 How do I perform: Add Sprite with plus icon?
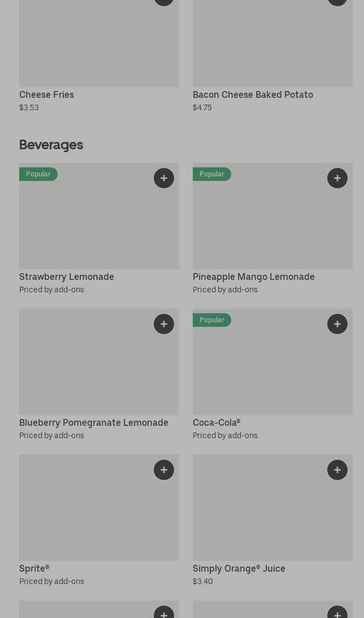coord(164,470)
